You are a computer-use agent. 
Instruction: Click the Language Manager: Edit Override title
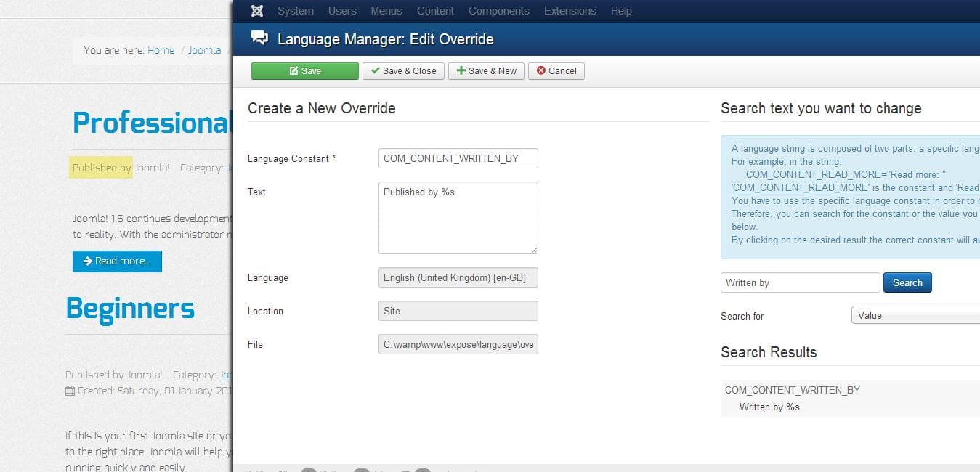point(386,39)
